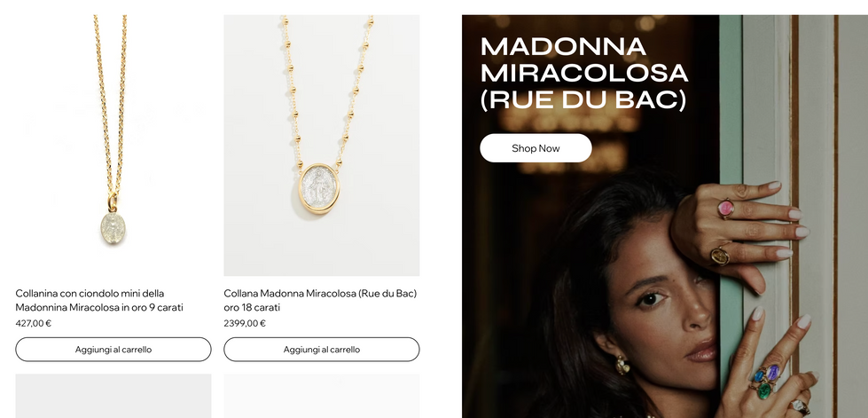This screenshot has height=418, width=868.
Task: Click the gold signet ring on the model's upper hand
Action: [x=720, y=256]
